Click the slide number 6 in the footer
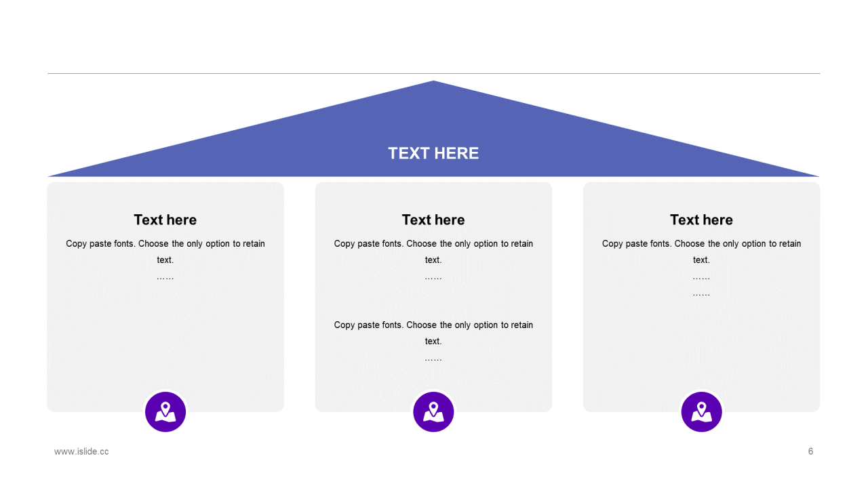The height and width of the screenshot is (488, 868). [x=810, y=451]
